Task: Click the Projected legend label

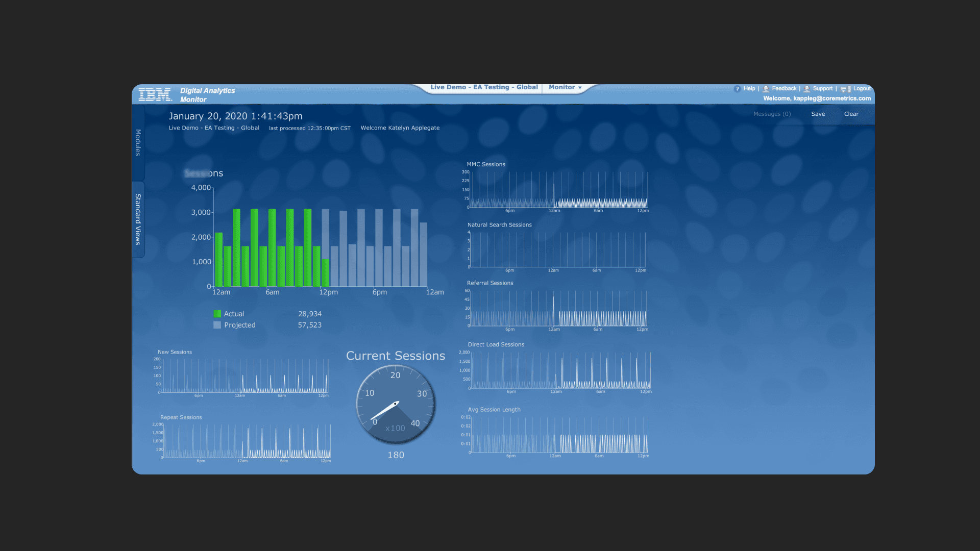Action: click(x=240, y=325)
